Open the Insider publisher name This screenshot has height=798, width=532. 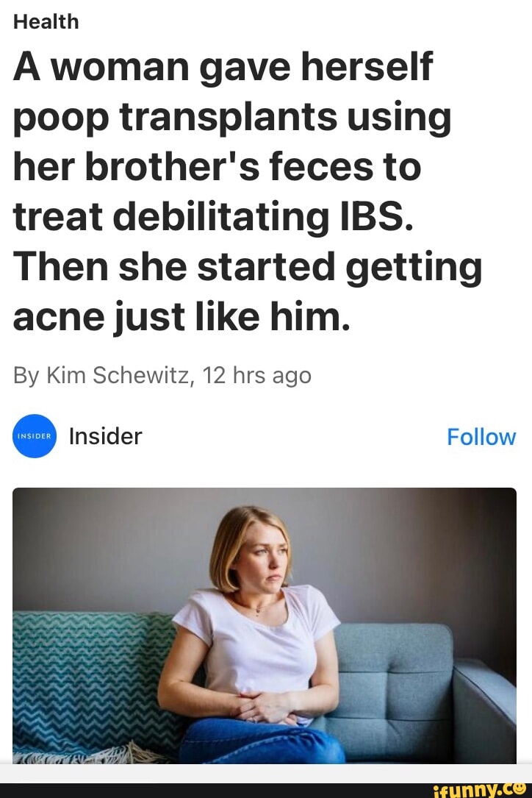(105, 436)
